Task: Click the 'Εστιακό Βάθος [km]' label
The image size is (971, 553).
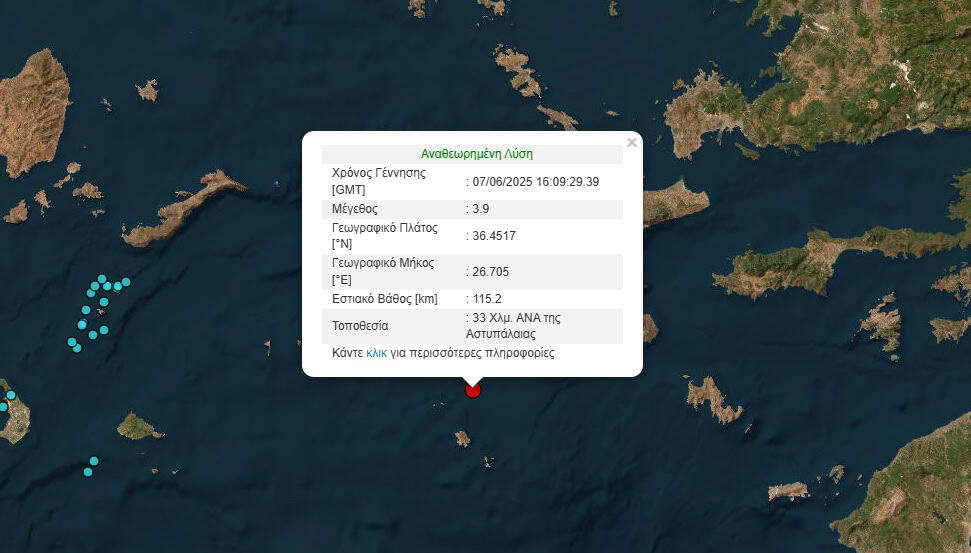Action: tap(385, 299)
